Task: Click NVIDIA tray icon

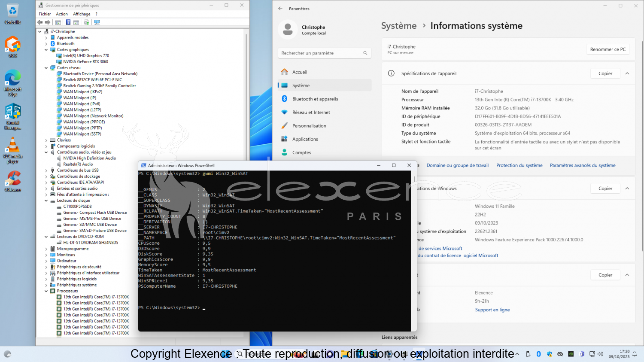Action: click(x=571, y=354)
